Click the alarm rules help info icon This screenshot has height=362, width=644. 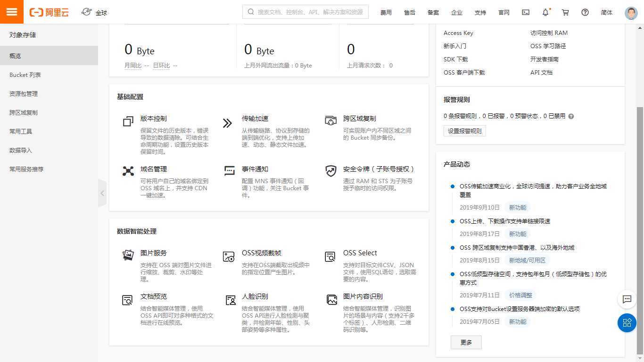pyautogui.click(x=571, y=116)
